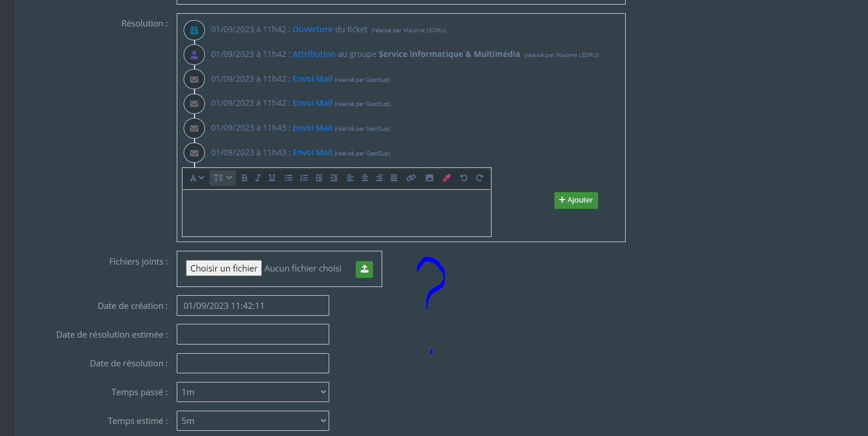868x436 pixels.
Task: Click the Date de résolution estimée field
Action: point(253,334)
